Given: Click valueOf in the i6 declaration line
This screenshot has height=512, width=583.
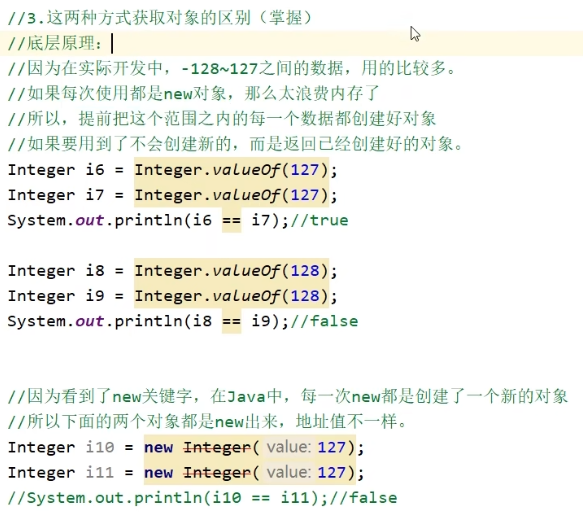Looking at the screenshot, I should tap(246, 170).
